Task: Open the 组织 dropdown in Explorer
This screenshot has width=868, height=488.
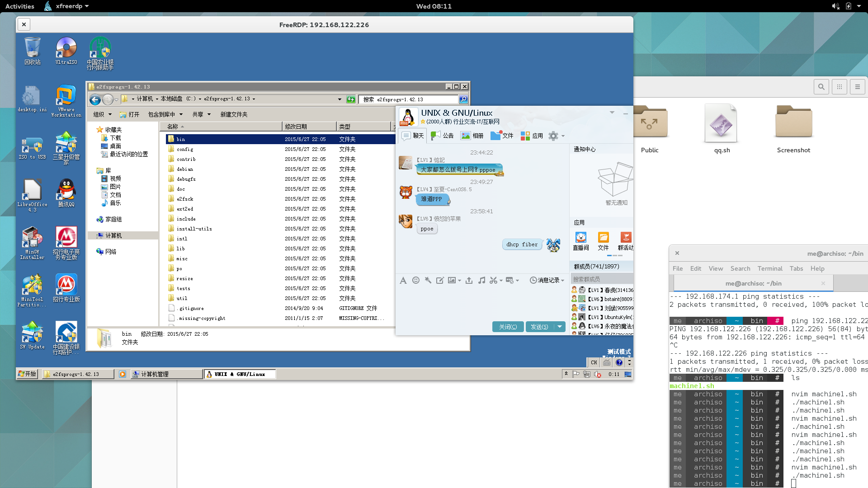Action: [102, 115]
